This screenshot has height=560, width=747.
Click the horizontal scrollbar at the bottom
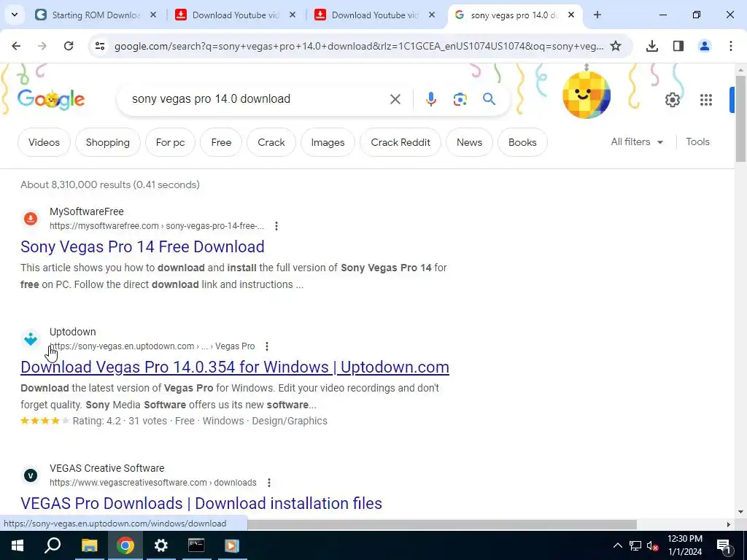(x=441, y=524)
